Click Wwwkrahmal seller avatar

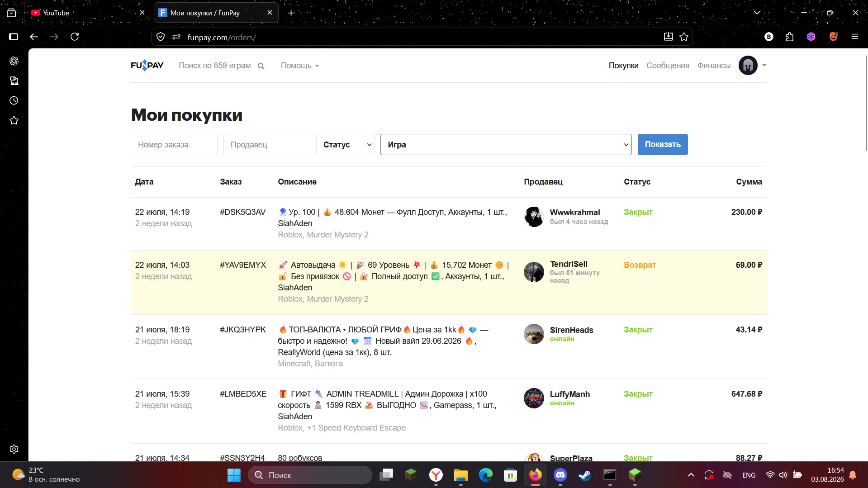click(534, 217)
